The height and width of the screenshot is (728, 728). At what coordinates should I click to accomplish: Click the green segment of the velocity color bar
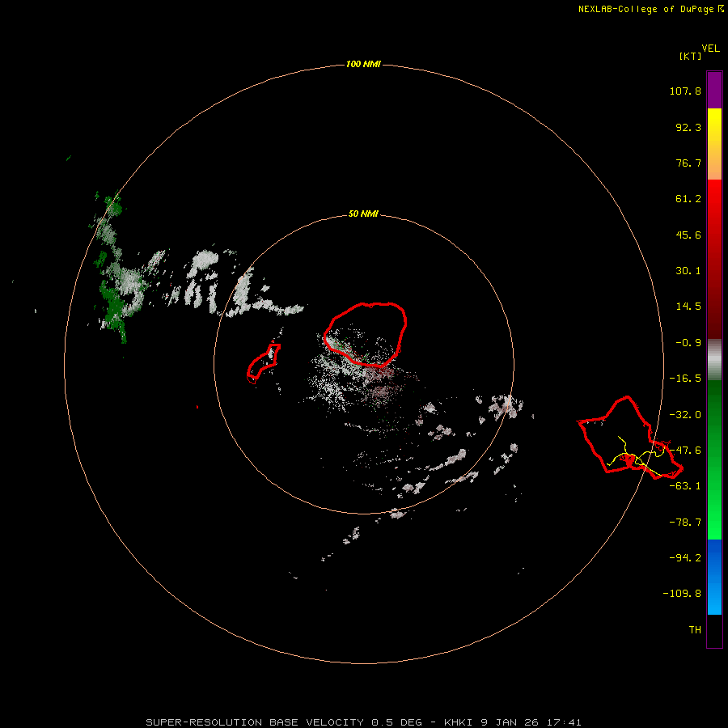(x=714, y=459)
